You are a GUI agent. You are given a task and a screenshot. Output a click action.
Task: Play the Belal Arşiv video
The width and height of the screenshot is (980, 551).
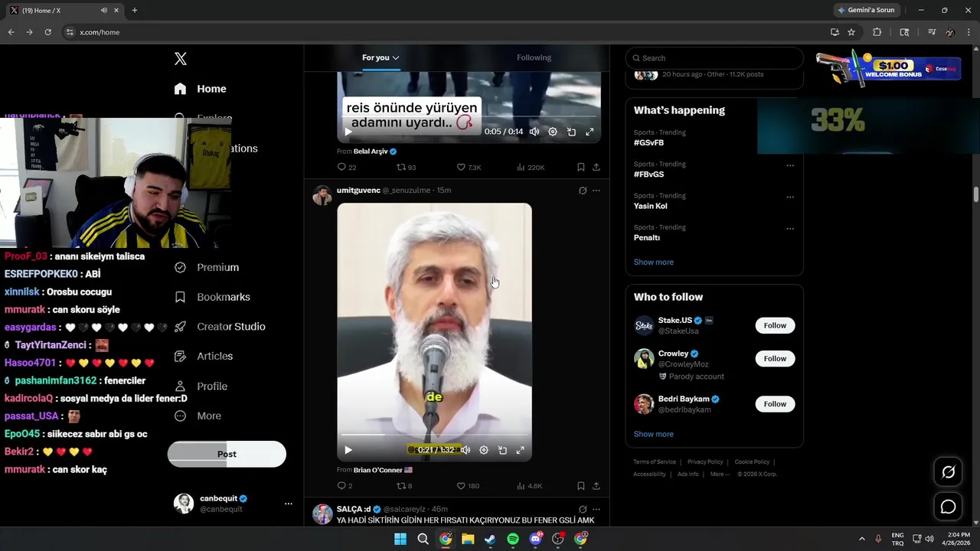pyautogui.click(x=348, y=132)
